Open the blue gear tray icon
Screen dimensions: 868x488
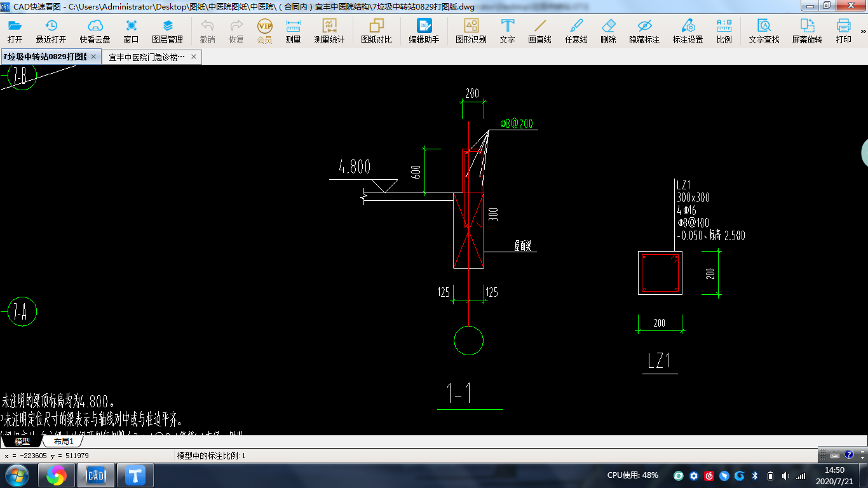coord(694,475)
